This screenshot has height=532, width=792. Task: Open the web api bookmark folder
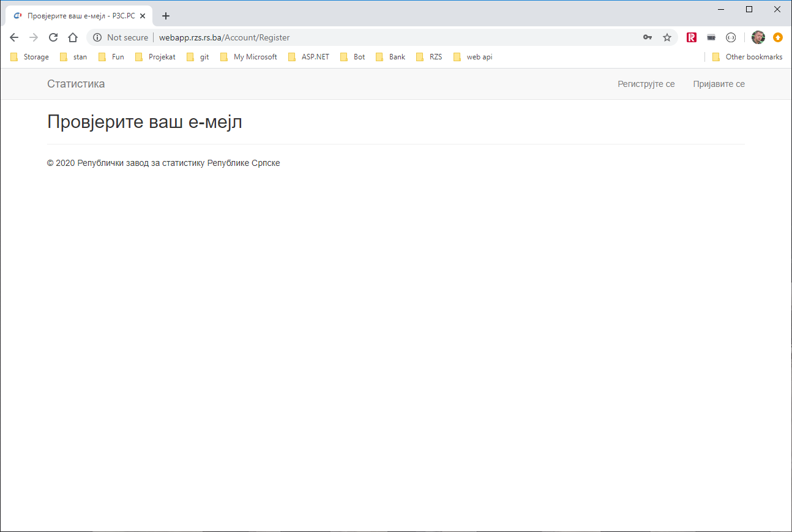click(x=473, y=57)
